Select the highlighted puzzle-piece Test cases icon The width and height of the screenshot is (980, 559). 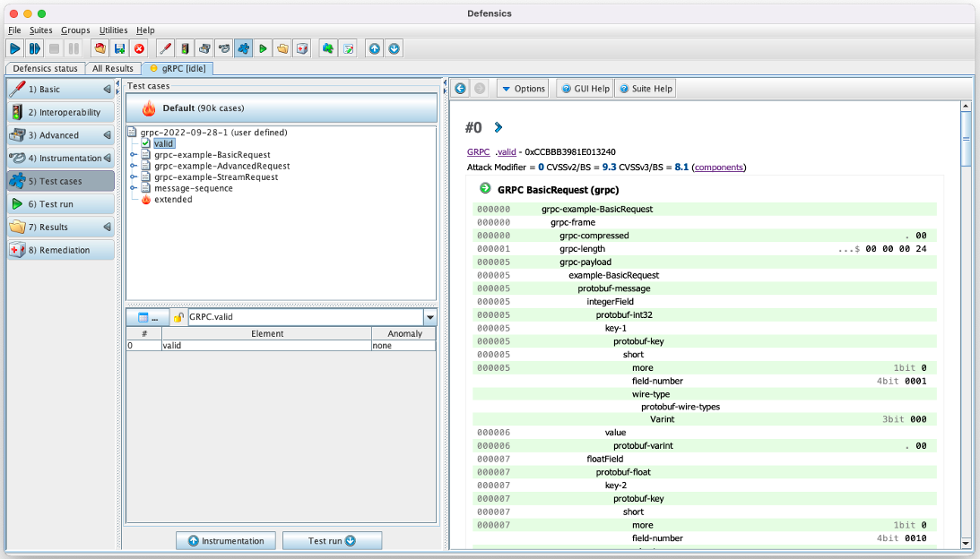pyautogui.click(x=244, y=48)
